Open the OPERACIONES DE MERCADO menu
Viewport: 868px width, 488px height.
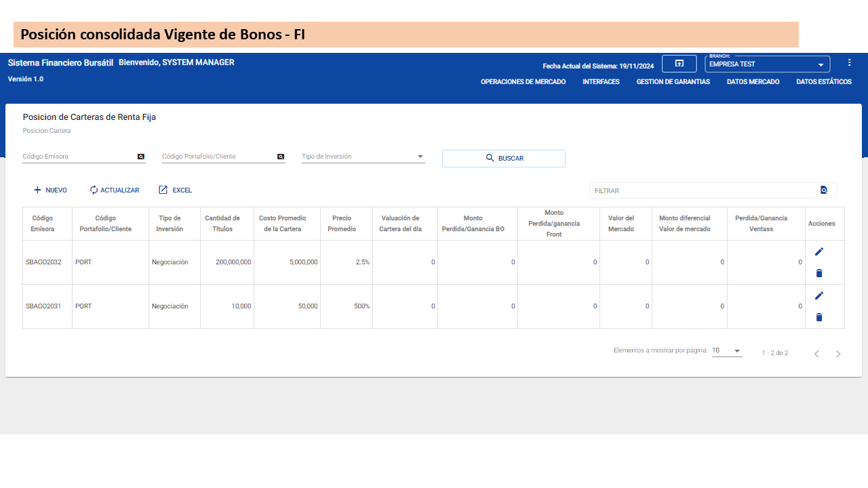tap(523, 81)
